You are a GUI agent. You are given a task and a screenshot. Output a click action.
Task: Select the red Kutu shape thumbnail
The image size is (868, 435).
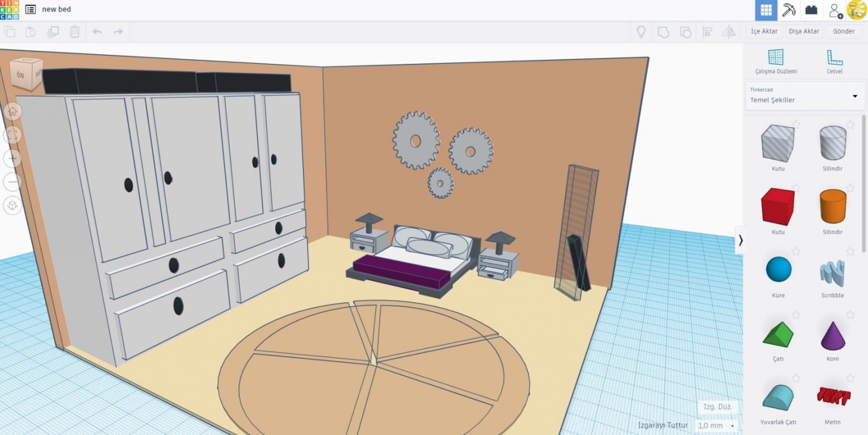tap(778, 207)
